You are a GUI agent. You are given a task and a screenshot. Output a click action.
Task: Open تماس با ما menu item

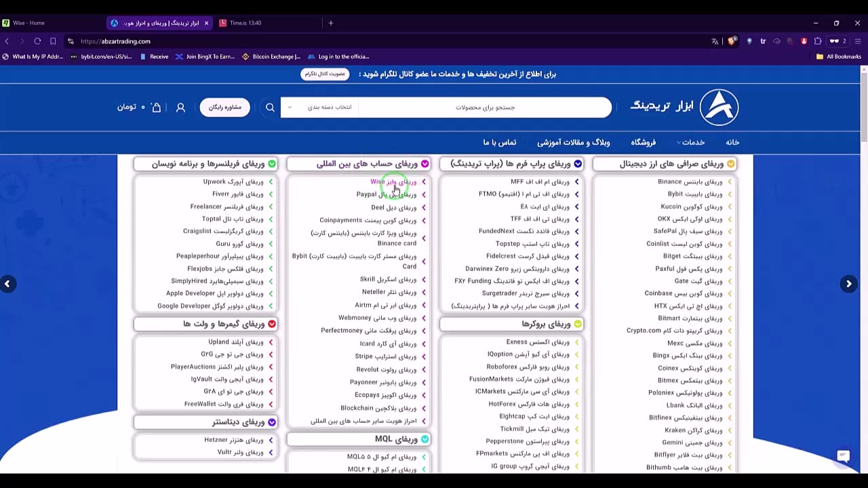(500, 142)
